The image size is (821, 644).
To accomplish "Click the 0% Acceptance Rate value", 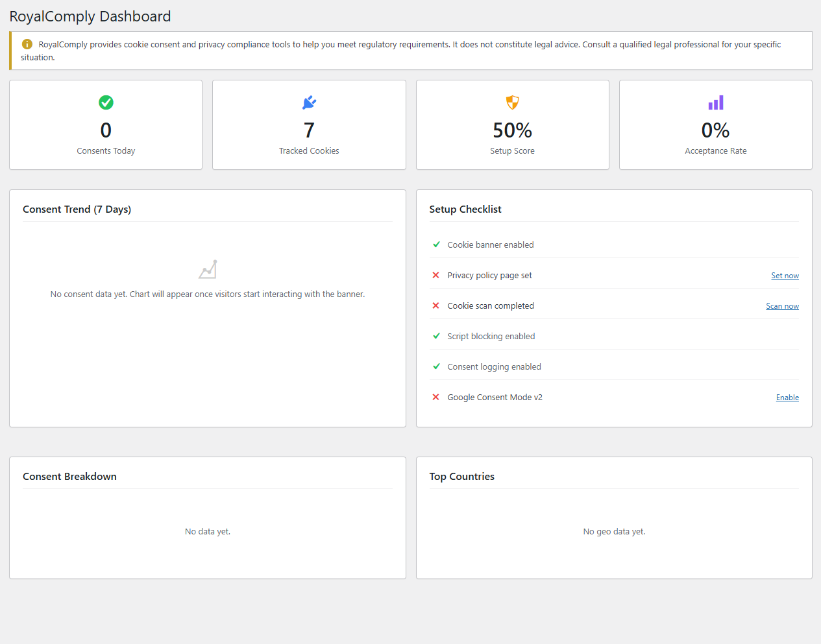I will (x=716, y=130).
